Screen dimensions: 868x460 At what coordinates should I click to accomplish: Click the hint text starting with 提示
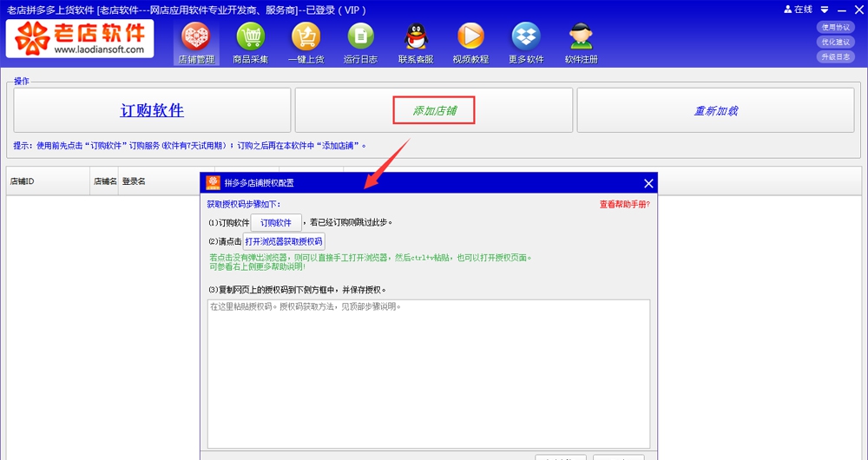pos(190,146)
